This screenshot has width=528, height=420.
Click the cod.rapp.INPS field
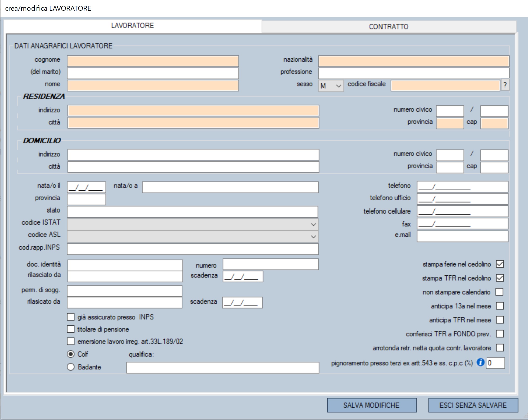[x=193, y=249]
